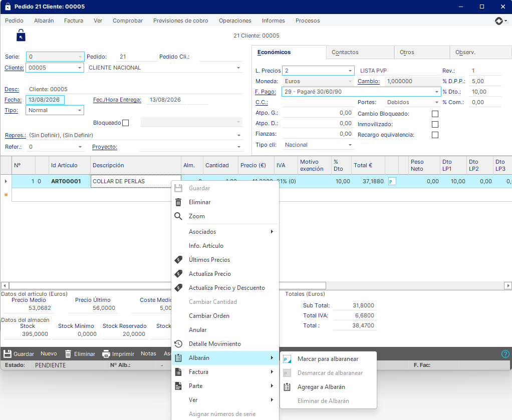Viewport: 512px width, 420px height.
Task: Open the F. Pago Pagaré 30/60/90 dropdown
Action: pos(436,92)
